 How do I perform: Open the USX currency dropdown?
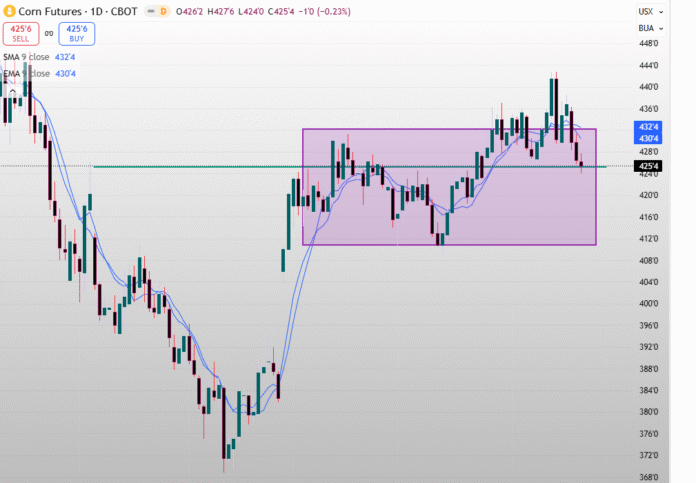(x=645, y=11)
